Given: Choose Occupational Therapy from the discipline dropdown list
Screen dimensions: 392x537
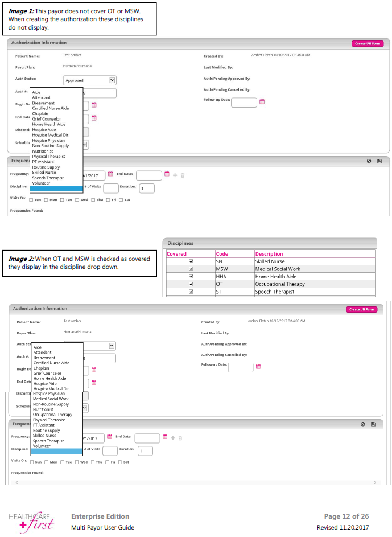Looking at the screenshot, I should click(x=52, y=415).
